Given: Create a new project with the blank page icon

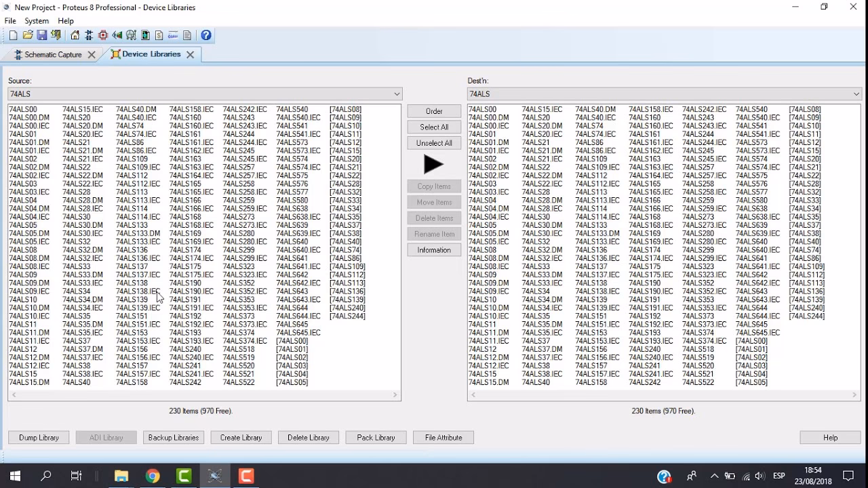Looking at the screenshot, I should pyautogui.click(x=13, y=35).
